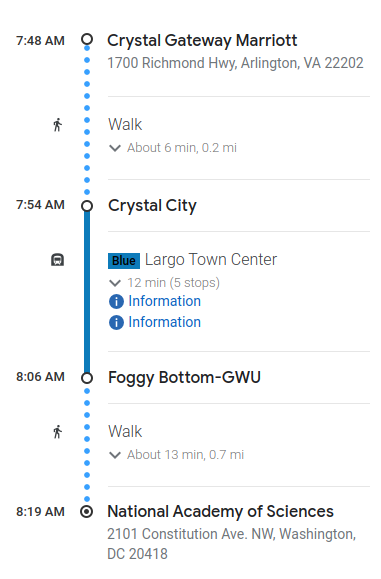Viewport: 381px width, 579px height.
Task: Click the National Academy destination marker
Action: [87, 512]
